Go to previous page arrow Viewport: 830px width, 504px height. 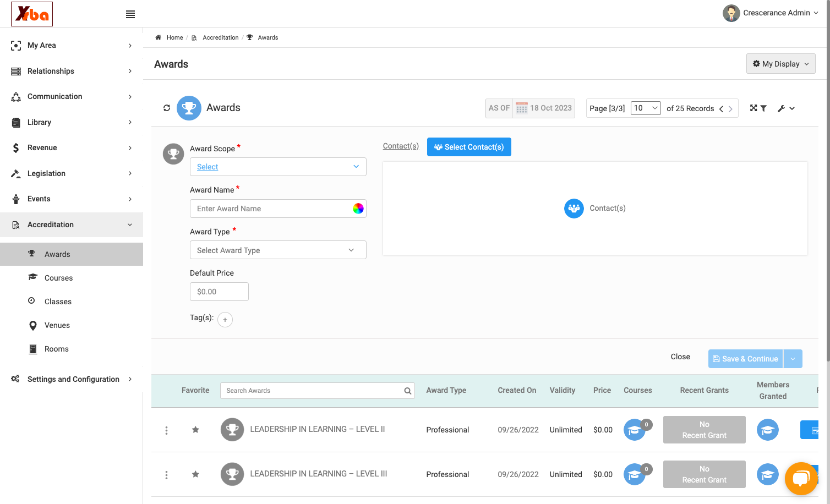coord(721,109)
